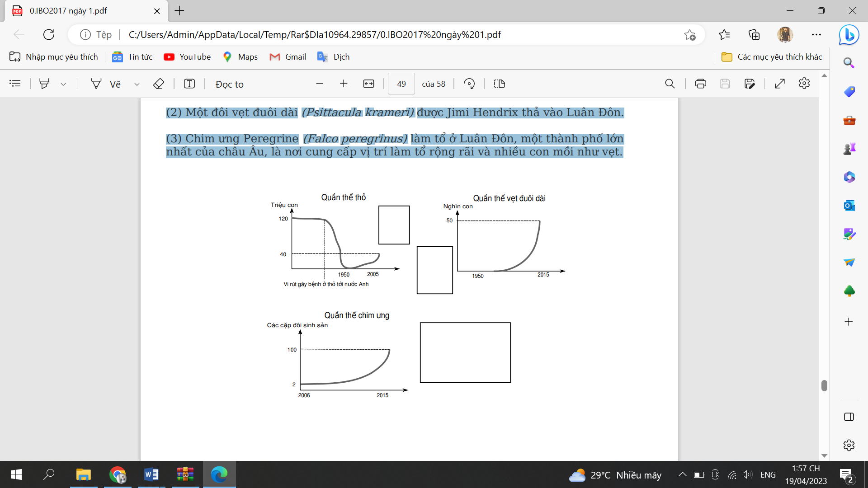Open PDF find search icon

(670, 84)
